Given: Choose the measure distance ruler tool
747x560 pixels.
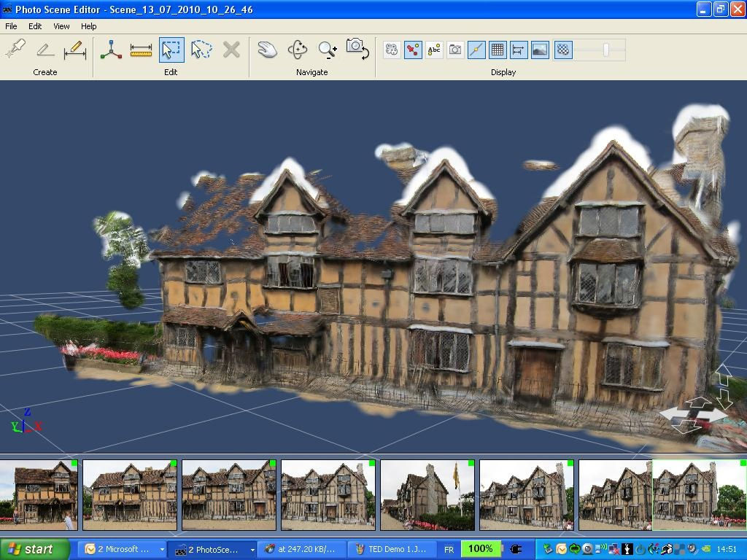Looking at the screenshot, I should 141,50.
